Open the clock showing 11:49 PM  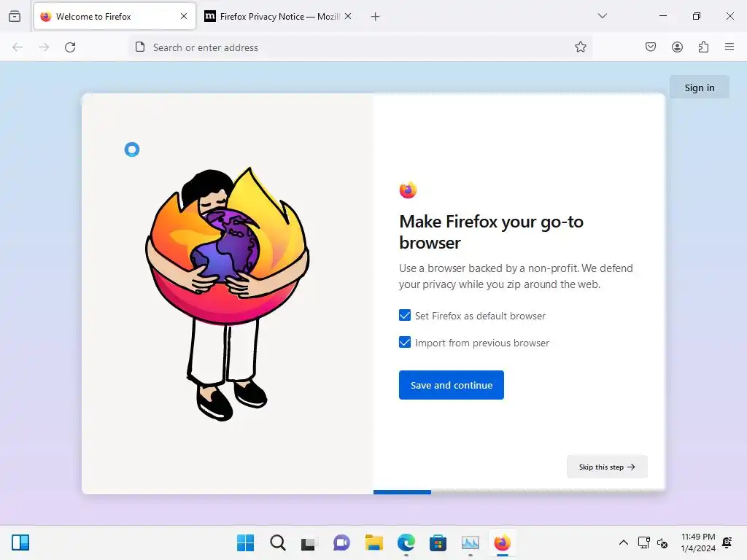[698, 542]
